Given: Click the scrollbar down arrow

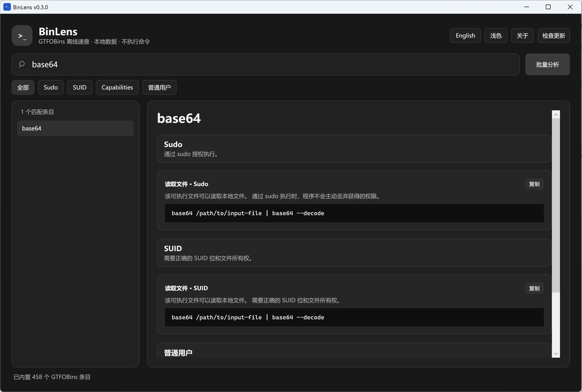Looking at the screenshot, I should (x=556, y=353).
